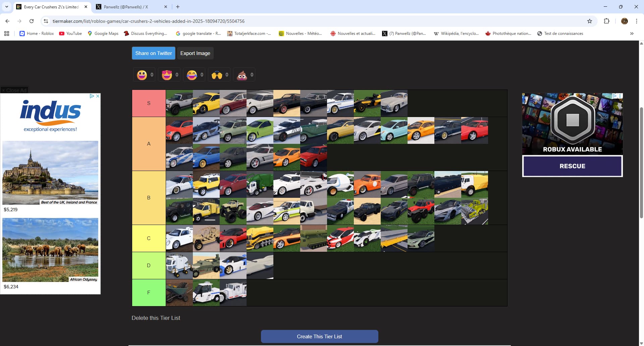Screen dimensions: 644x346
Task: Click Delete this Tier List link
Action: click(156, 318)
